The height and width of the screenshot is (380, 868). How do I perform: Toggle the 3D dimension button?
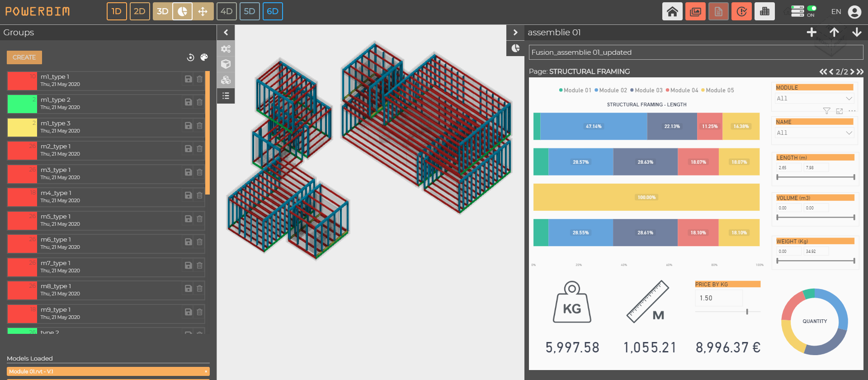(x=163, y=11)
